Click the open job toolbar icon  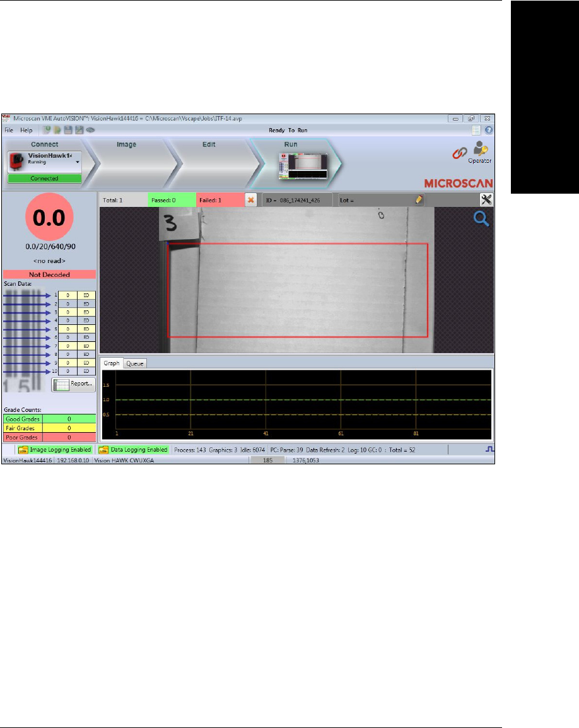pyautogui.click(x=57, y=131)
